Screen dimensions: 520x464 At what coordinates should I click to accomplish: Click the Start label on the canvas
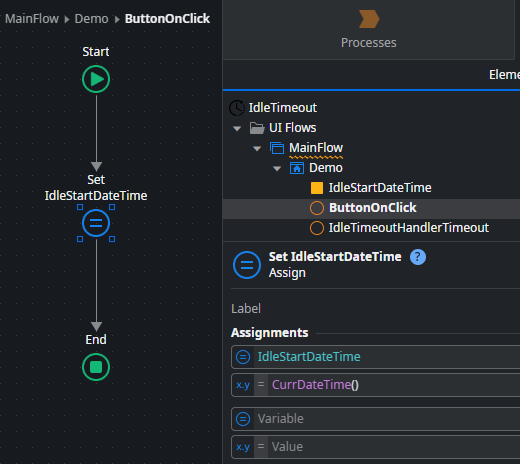coord(96,52)
